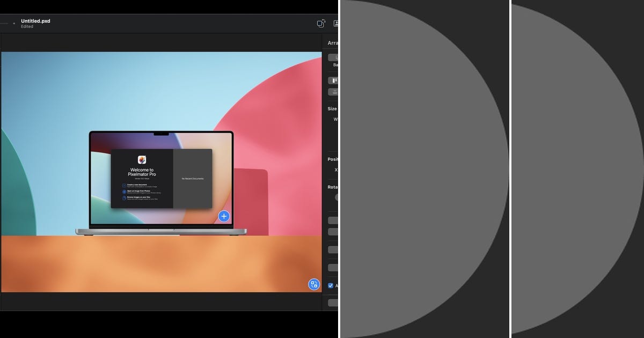This screenshot has height=338, width=644.
Task: Click the X position input field
Action: 336,170
